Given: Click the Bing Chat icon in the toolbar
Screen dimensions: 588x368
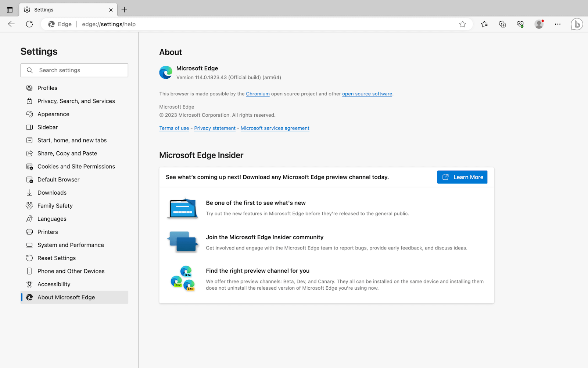Looking at the screenshot, I should click(576, 24).
